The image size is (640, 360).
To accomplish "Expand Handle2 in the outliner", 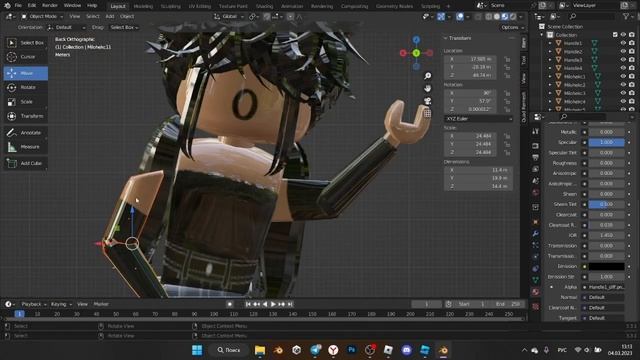I will pos(551,51).
